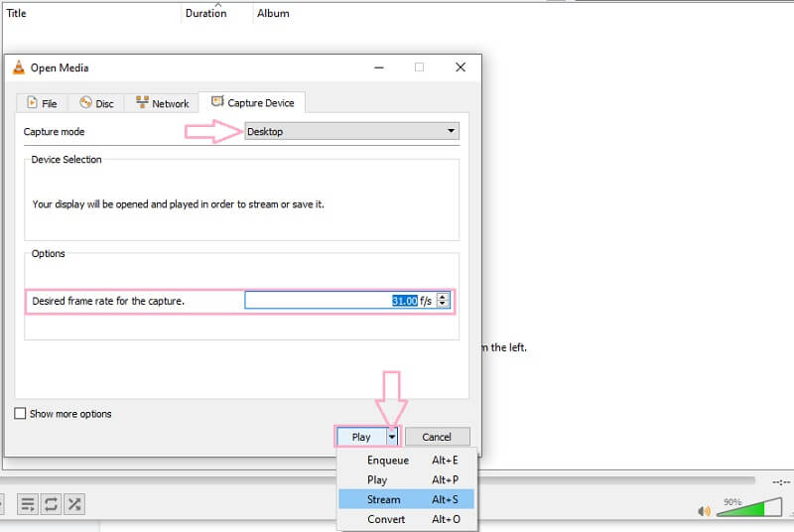Viewport: 794px width, 532px height.
Task: Expand the Play button dropdown arrow
Action: 392,437
